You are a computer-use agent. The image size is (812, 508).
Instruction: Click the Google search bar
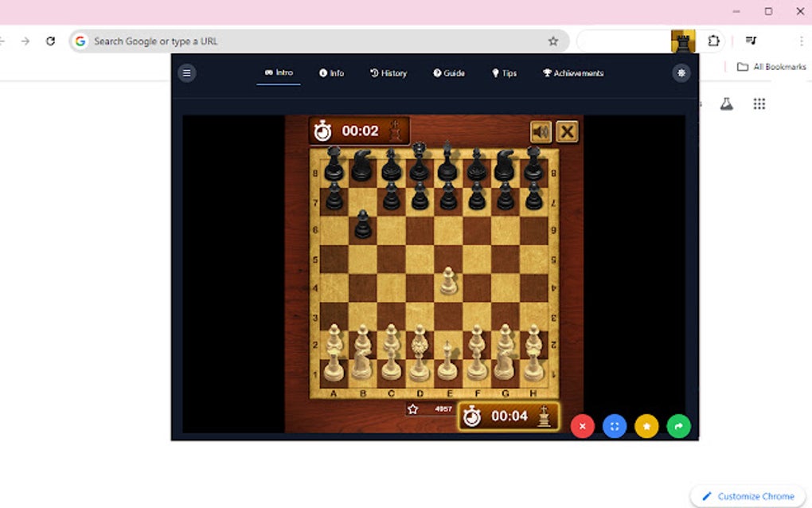click(239, 41)
